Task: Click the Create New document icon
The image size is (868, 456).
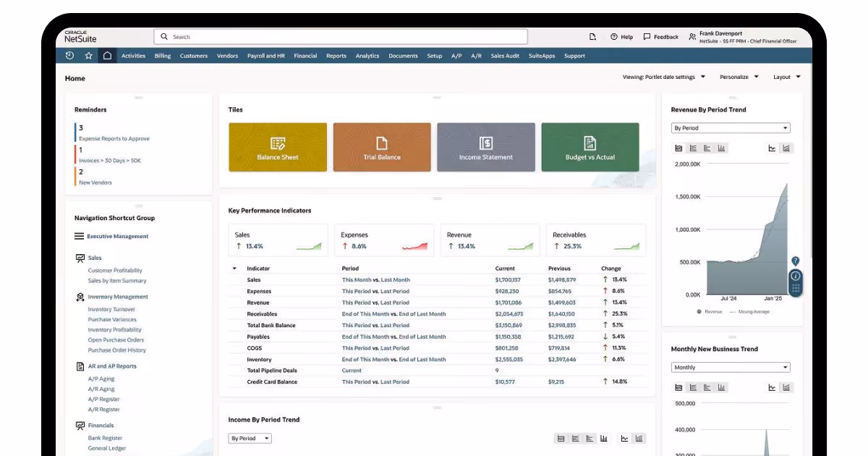Action: (x=593, y=37)
